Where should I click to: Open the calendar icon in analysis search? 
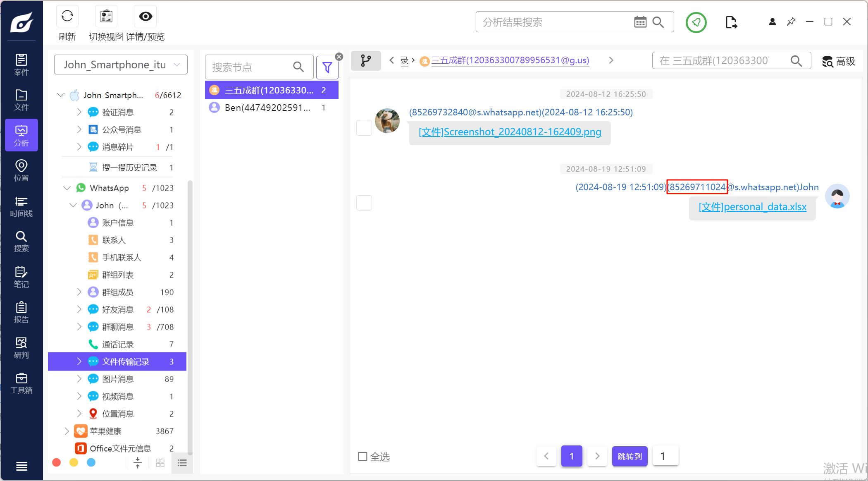640,22
